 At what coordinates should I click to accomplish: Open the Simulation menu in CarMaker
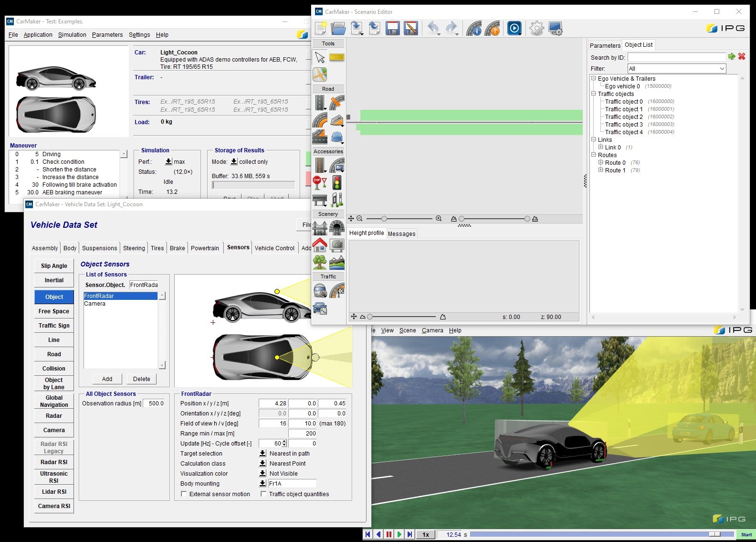72,35
